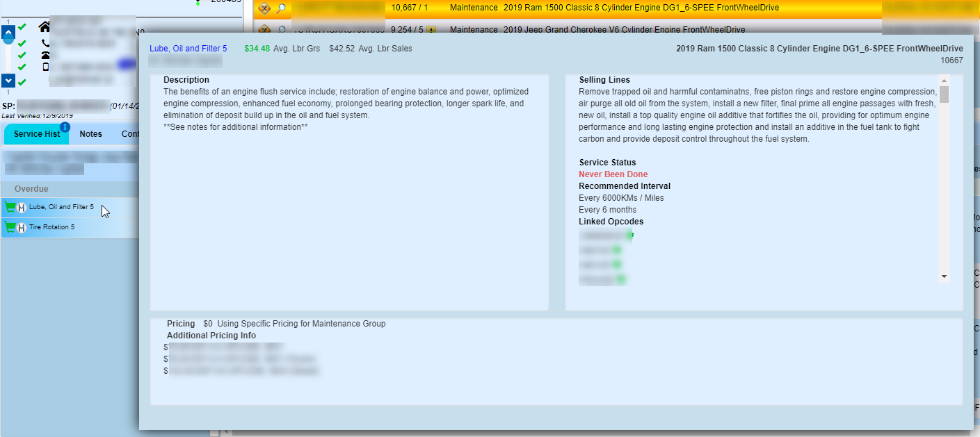Click the M badge next to Tire Rotation 5
980x437 pixels.
pos(22,228)
